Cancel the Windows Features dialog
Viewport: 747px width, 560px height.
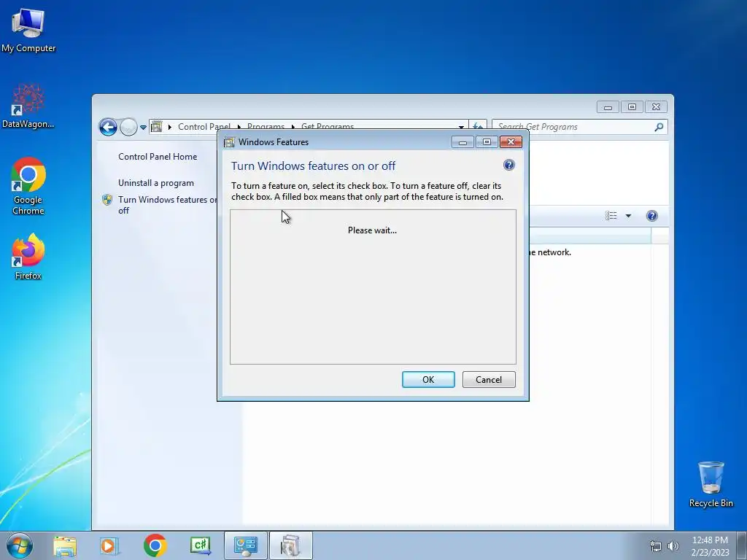tap(489, 379)
